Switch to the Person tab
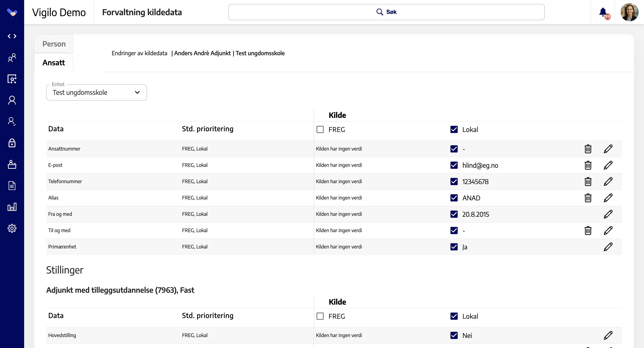This screenshot has height=348, width=644. click(54, 44)
